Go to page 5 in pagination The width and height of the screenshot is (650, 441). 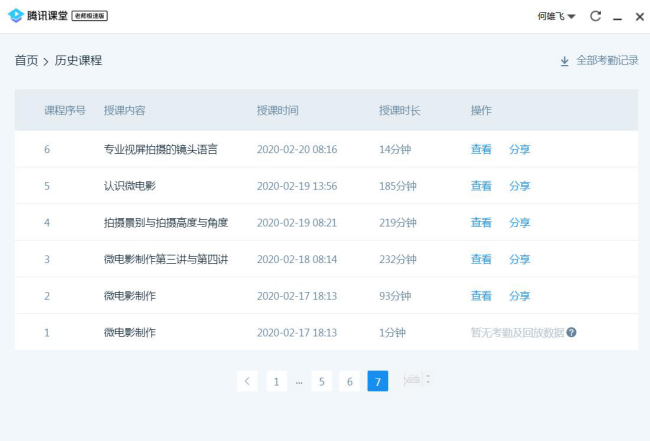pyautogui.click(x=321, y=381)
